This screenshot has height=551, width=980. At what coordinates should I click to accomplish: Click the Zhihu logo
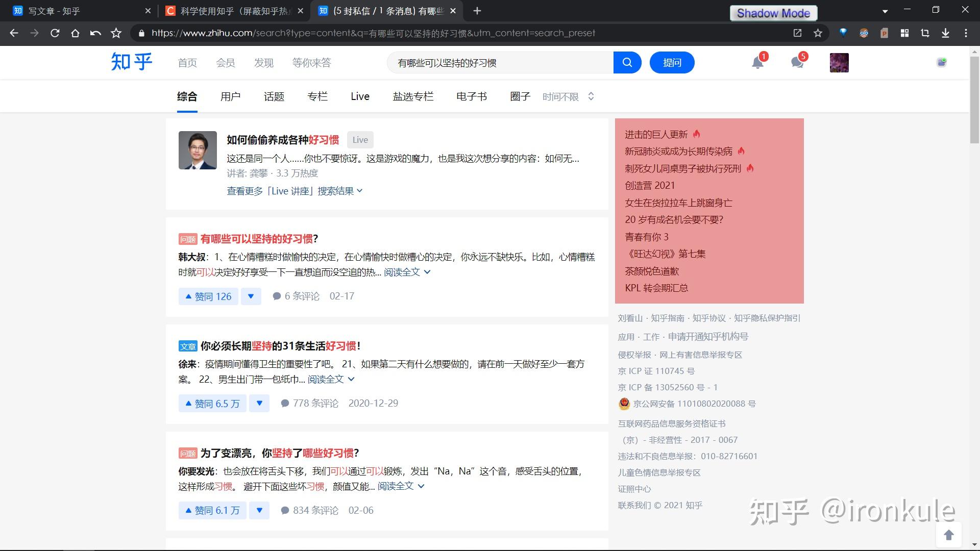click(132, 62)
